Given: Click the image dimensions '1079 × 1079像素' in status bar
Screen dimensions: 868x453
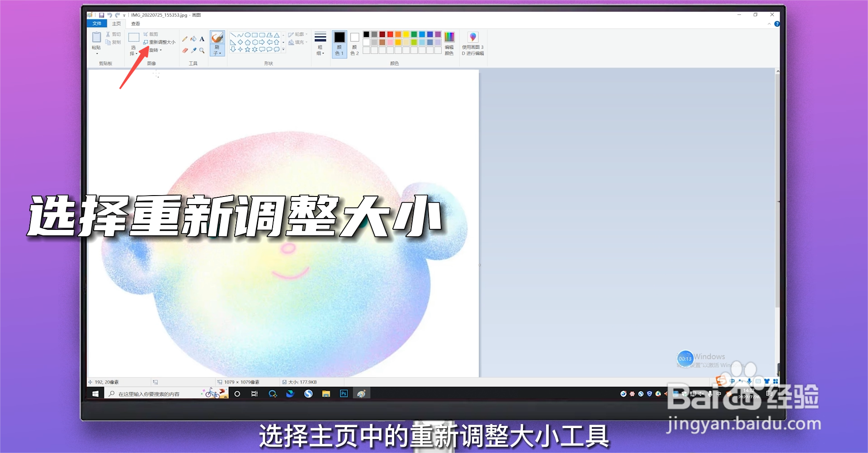Looking at the screenshot, I should [x=241, y=382].
